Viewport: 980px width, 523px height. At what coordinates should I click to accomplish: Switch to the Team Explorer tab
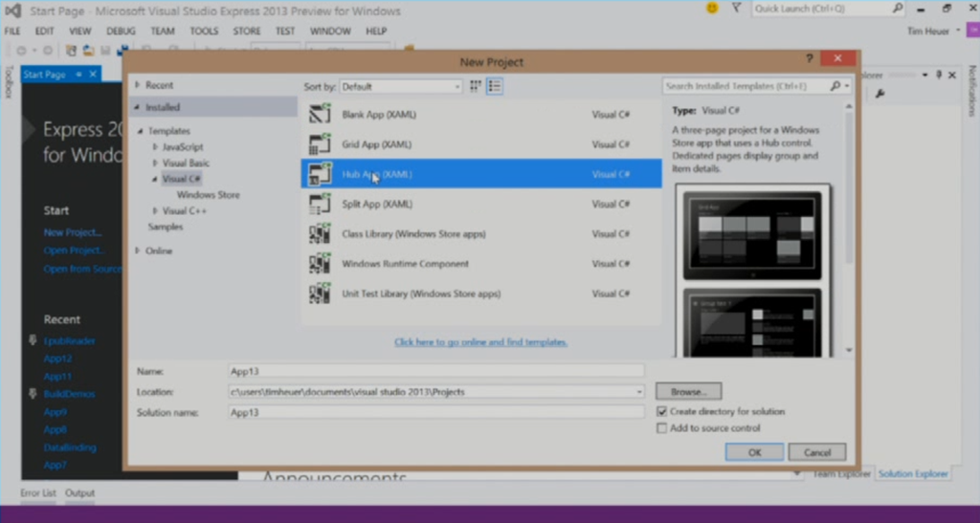click(x=841, y=473)
